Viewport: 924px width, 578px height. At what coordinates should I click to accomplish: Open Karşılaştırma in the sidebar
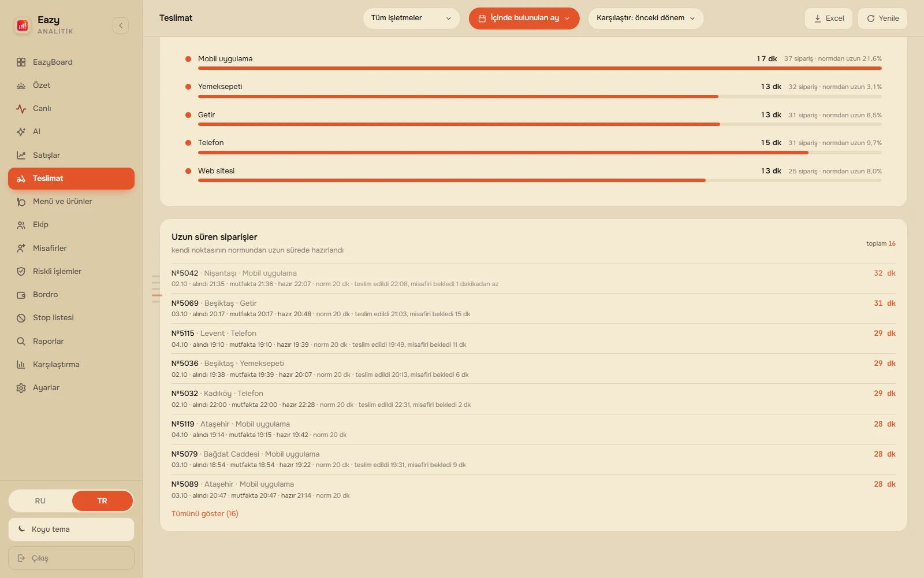pos(71,365)
